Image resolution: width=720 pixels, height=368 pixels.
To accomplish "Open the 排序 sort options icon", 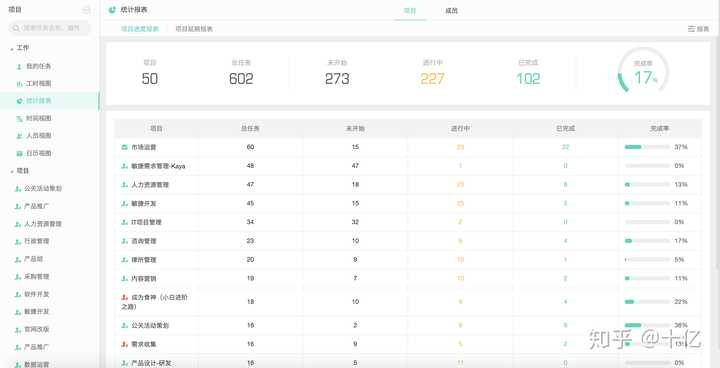I will pyautogui.click(x=691, y=28).
